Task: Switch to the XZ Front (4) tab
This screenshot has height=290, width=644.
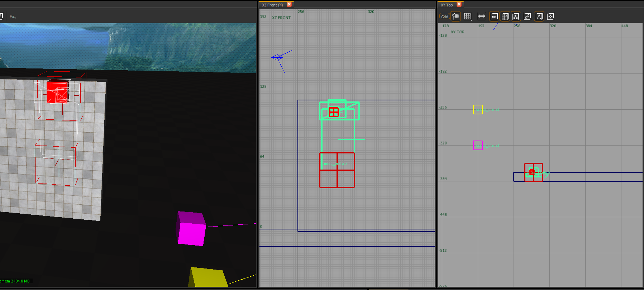Action: [272, 5]
